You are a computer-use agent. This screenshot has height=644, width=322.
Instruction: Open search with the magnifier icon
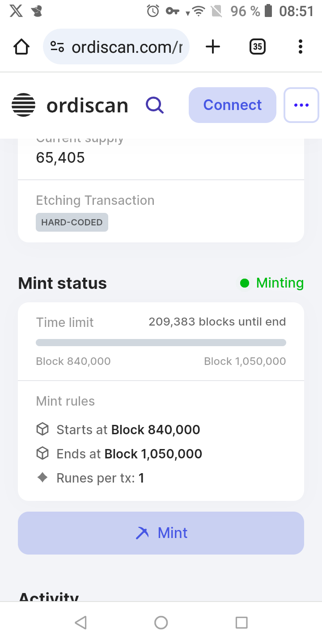[155, 105]
